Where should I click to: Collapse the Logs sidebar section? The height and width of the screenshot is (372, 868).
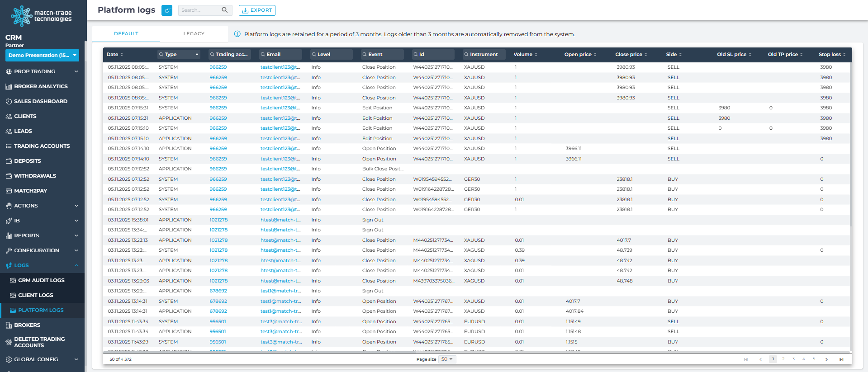tap(76, 265)
